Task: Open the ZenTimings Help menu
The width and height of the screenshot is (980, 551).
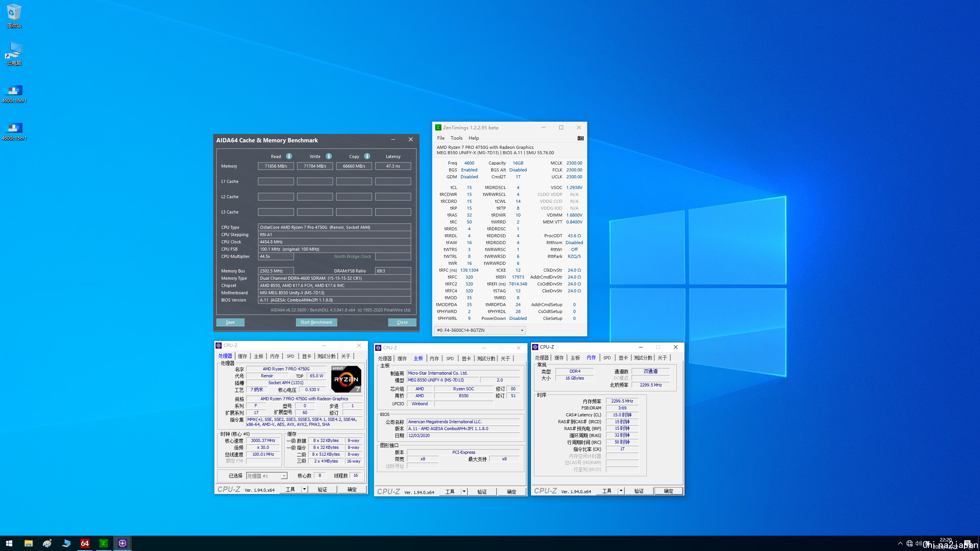Action: coord(474,138)
